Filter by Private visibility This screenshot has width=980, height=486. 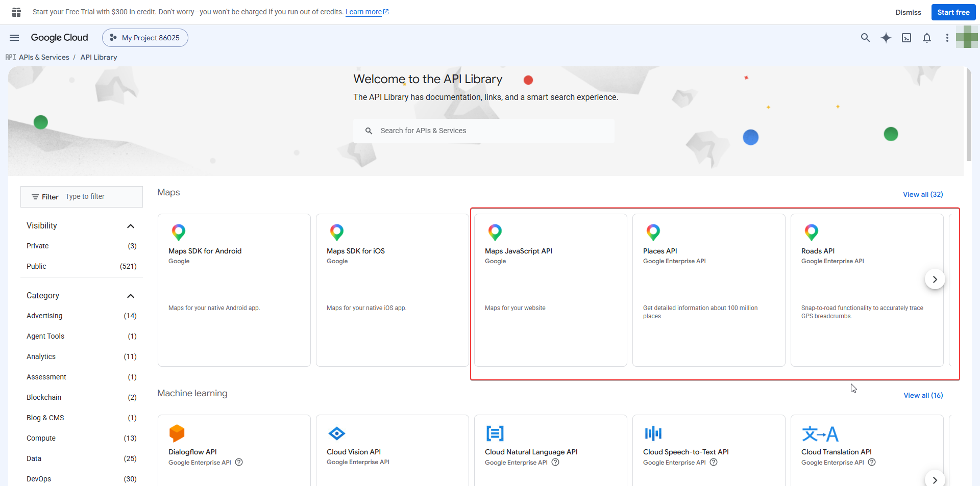tap(82, 246)
